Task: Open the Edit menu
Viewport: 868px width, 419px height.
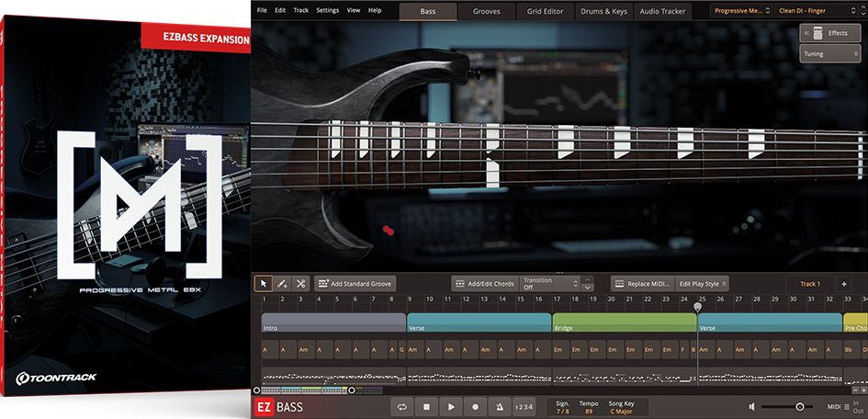Action: [x=280, y=10]
